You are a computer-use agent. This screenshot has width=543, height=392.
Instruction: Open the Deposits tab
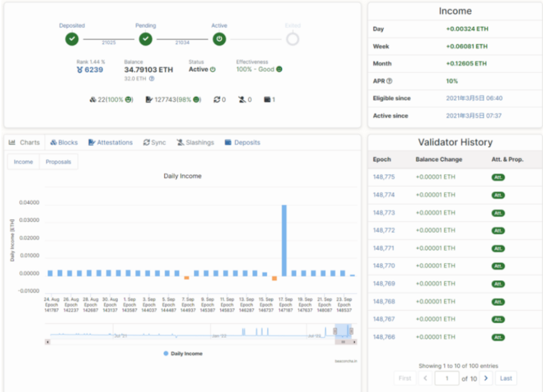pyautogui.click(x=243, y=143)
